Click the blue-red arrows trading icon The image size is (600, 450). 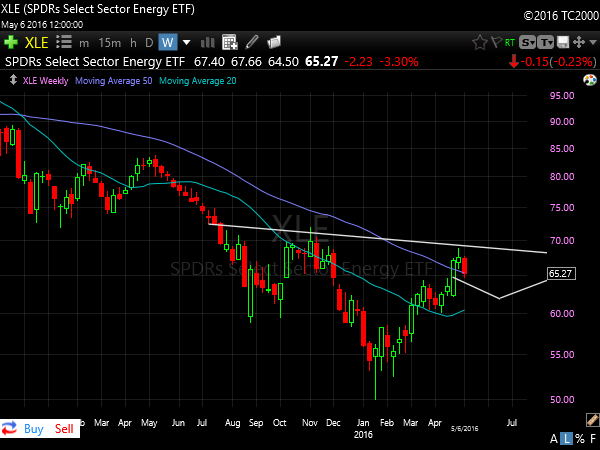(9, 428)
